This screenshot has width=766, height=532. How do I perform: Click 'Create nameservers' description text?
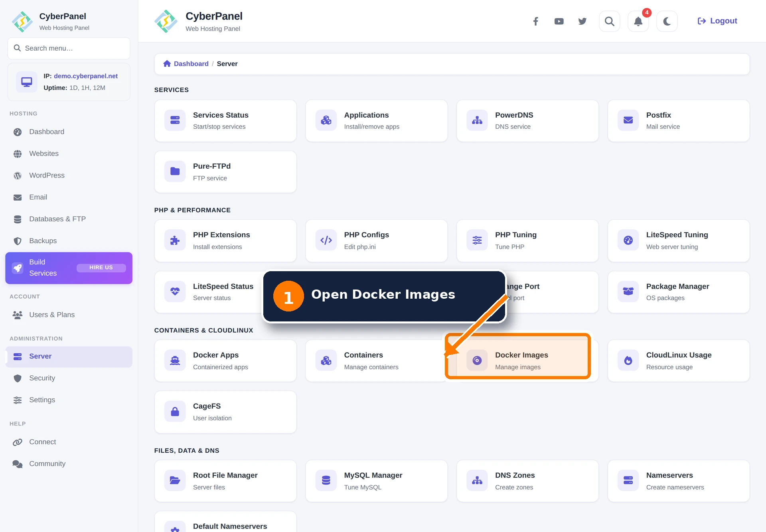[675, 487]
